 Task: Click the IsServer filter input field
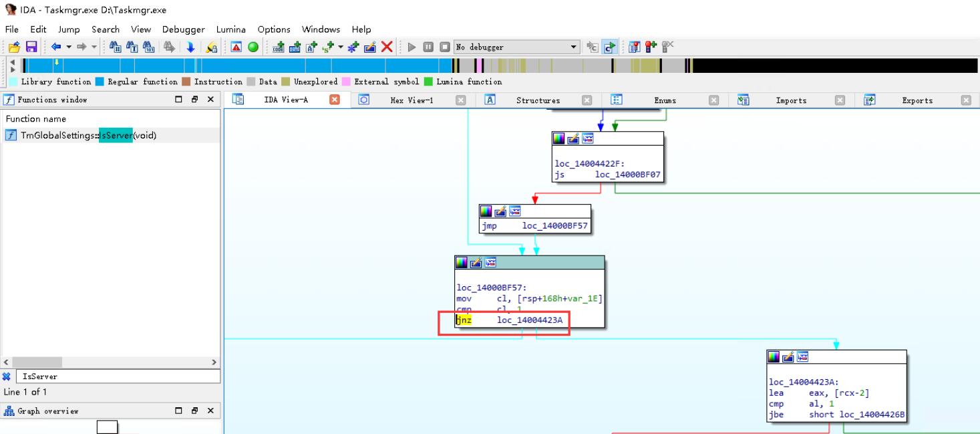pos(119,376)
